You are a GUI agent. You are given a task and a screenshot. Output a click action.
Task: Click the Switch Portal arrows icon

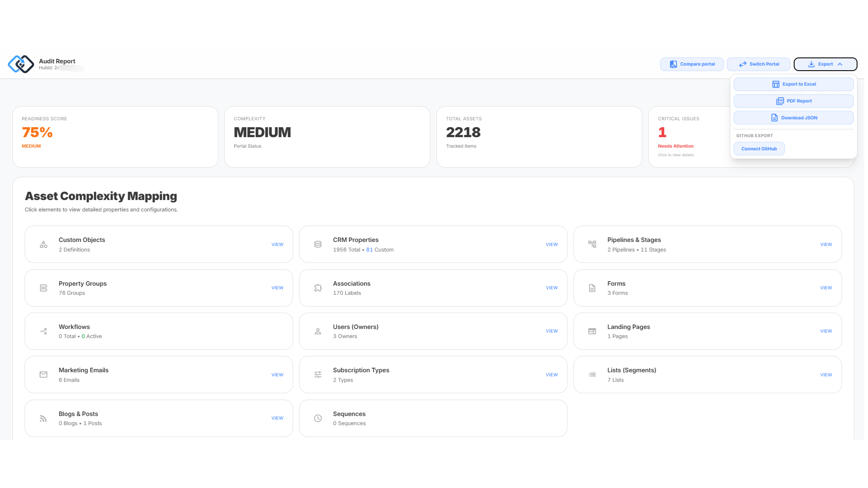743,64
